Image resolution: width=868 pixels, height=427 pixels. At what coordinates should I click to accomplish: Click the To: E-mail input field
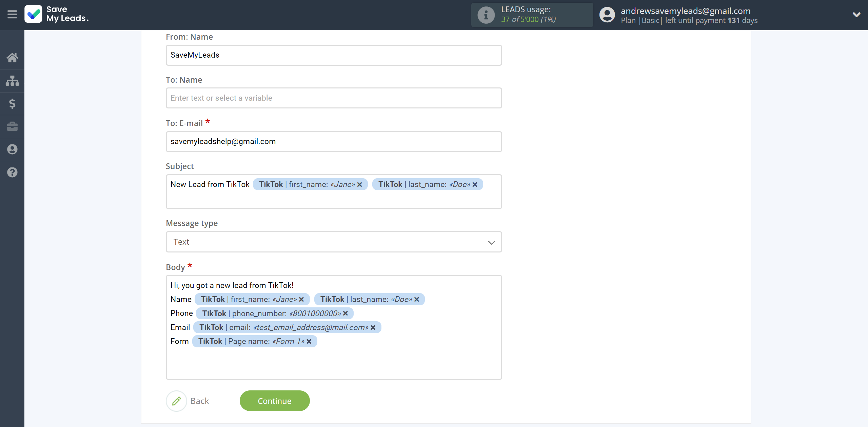pos(333,141)
